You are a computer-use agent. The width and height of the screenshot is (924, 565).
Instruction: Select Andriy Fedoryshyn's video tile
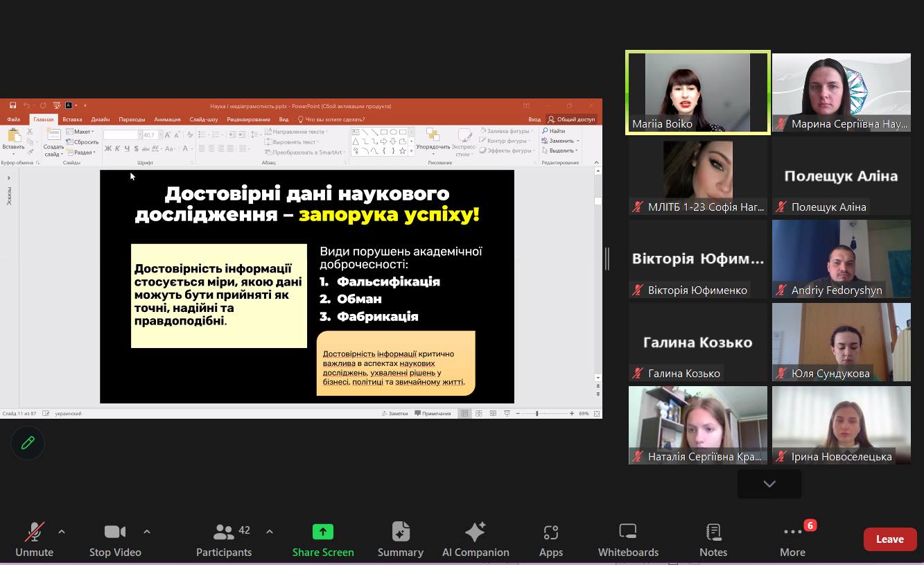(841, 259)
